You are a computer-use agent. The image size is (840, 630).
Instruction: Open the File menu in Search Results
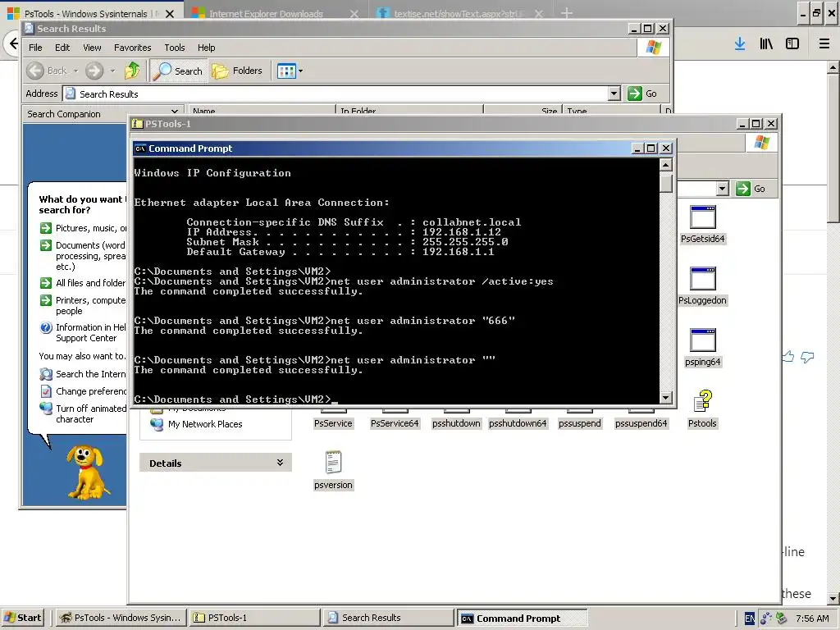click(x=35, y=48)
